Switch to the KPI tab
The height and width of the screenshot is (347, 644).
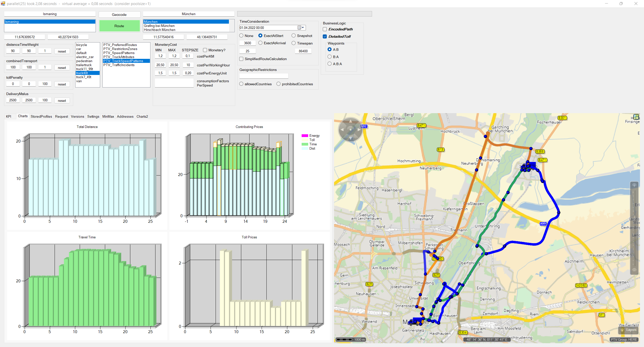point(9,116)
